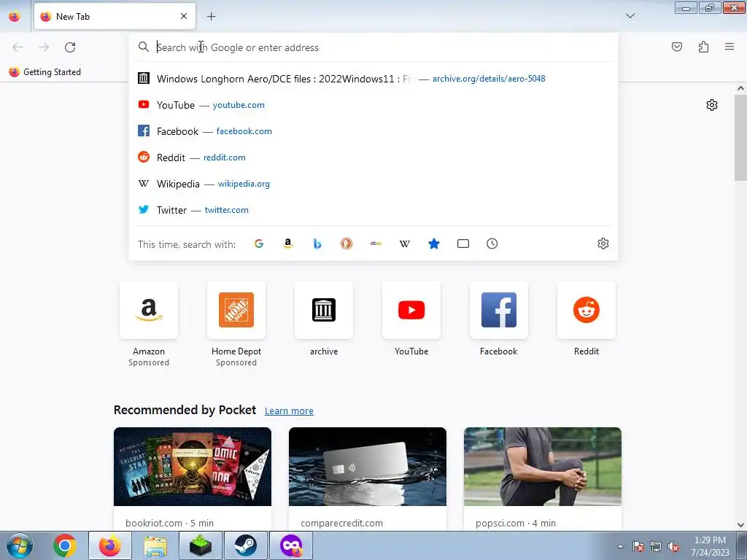Click the Learn more Pocket link
747x560 pixels.
coord(289,411)
